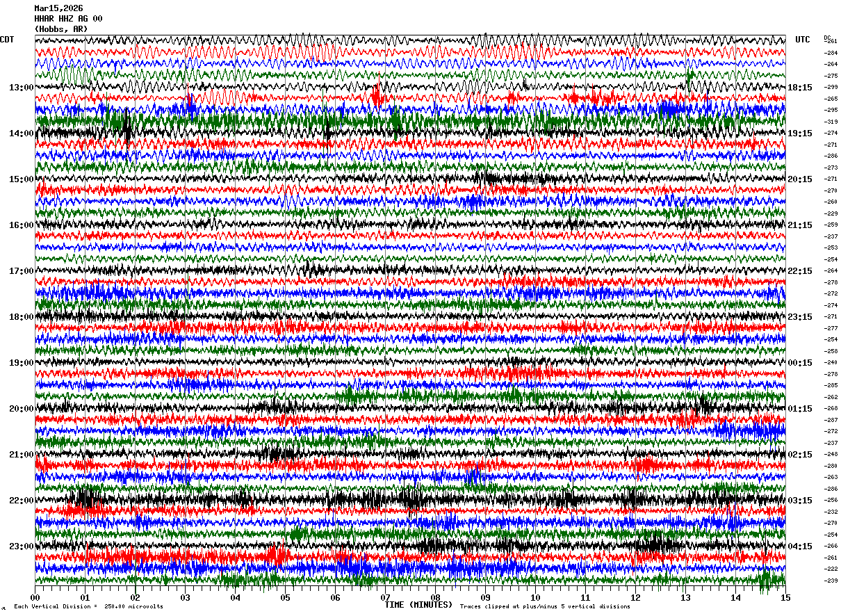Click minute tick label 00 on axis
Screen dimensions: 841x616
pyautogui.click(x=35, y=598)
